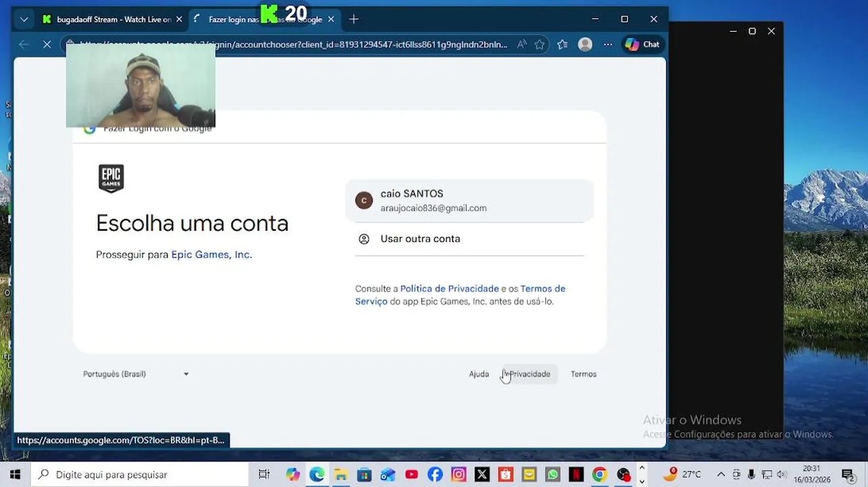
Task: Click the microphone tray icon
Action: click(x=751, y=475)
